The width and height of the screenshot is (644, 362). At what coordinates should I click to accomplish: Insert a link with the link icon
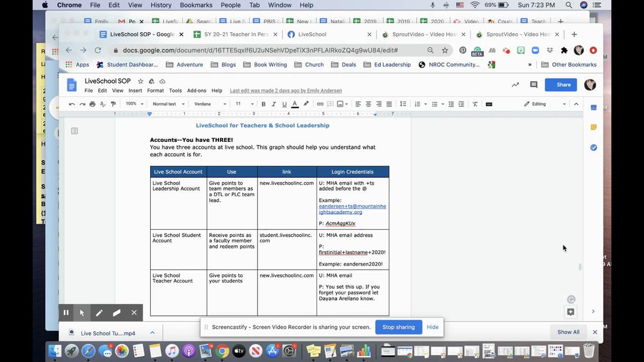(x=320, y=104)
